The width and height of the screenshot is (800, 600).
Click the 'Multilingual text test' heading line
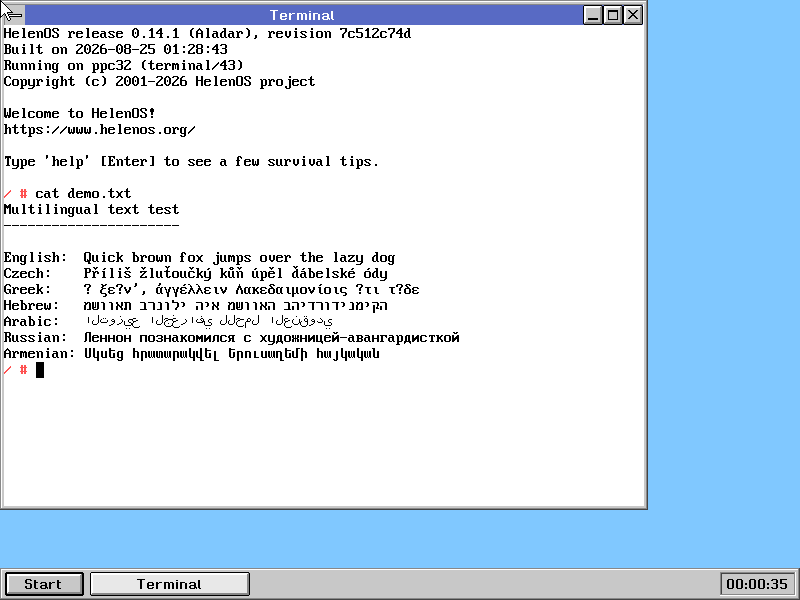click(91, 209)
